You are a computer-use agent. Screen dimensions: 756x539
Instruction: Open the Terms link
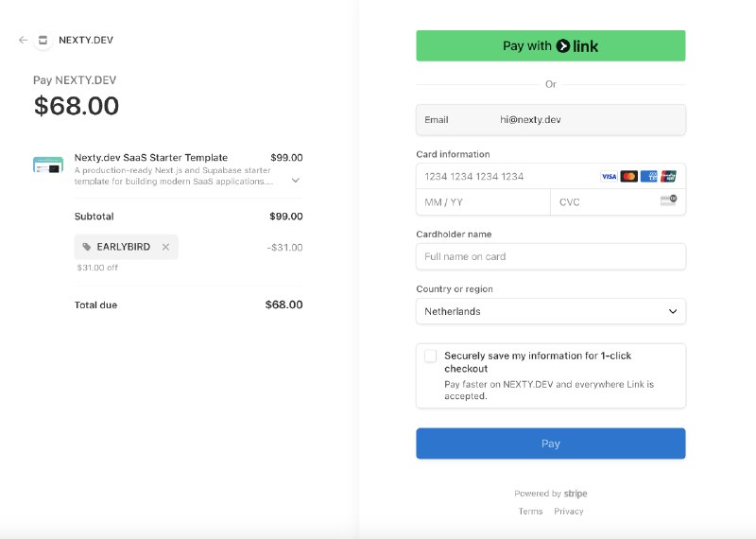tap(530, 511)
